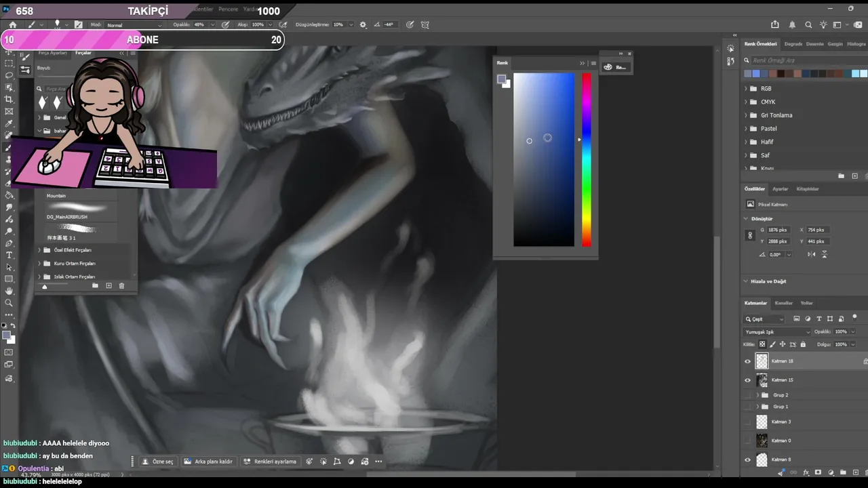Expand Özel Efekt Fırçaları brush folder
Screen dimensions: 868x488
tap(39, 250)
